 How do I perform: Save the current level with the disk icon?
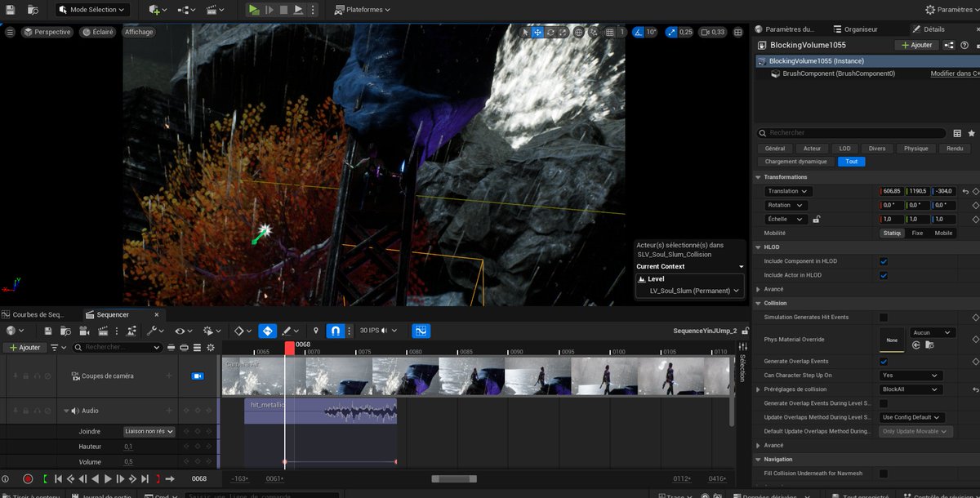[11, 10]
